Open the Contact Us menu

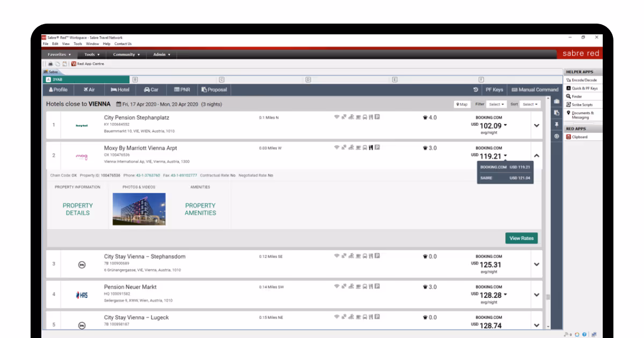point(123,43)
